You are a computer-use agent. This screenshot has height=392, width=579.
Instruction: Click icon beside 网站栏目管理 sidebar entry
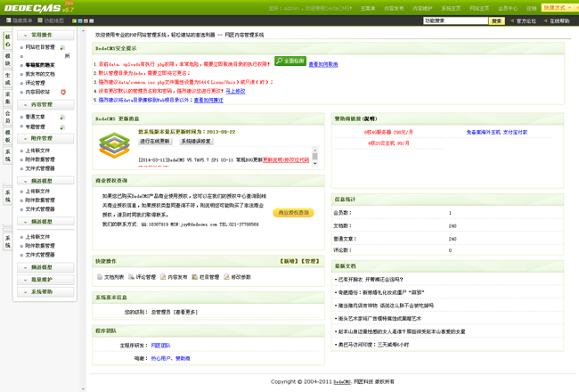click(x=62, y=47)
